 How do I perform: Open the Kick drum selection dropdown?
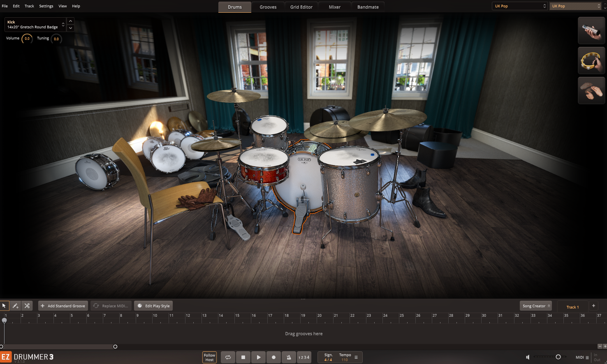pyautogui.click(x=35, y=25)
